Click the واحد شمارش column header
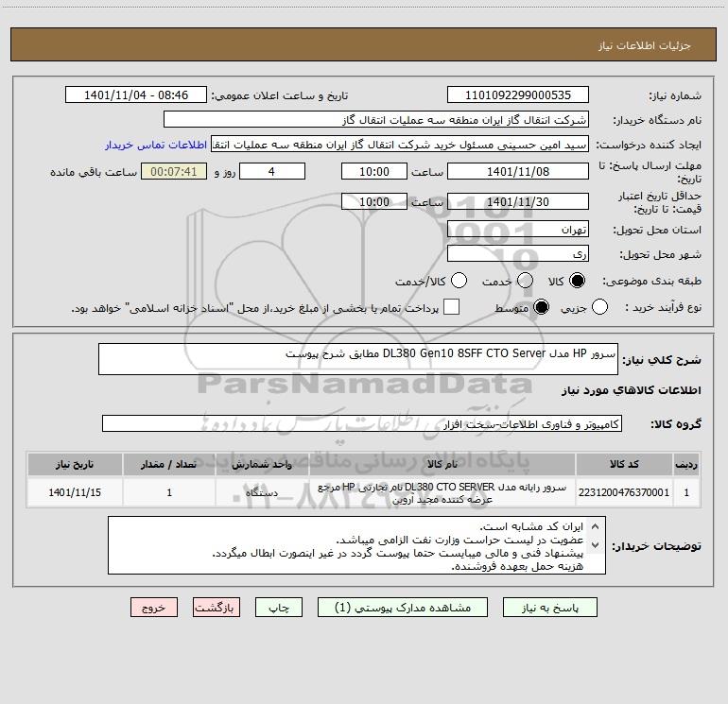Viewport: 728px width, 704px height. coord(262,464)
